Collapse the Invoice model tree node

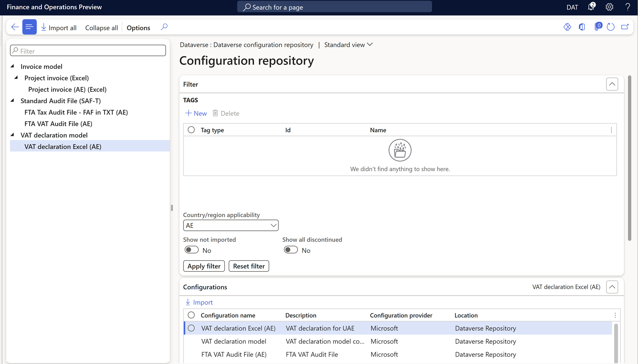[x=13, y=66]
